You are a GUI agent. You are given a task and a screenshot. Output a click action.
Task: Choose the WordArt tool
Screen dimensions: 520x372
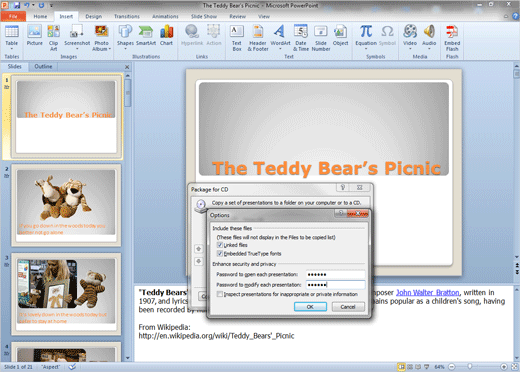pyautogui.click(x=280, y=38)
